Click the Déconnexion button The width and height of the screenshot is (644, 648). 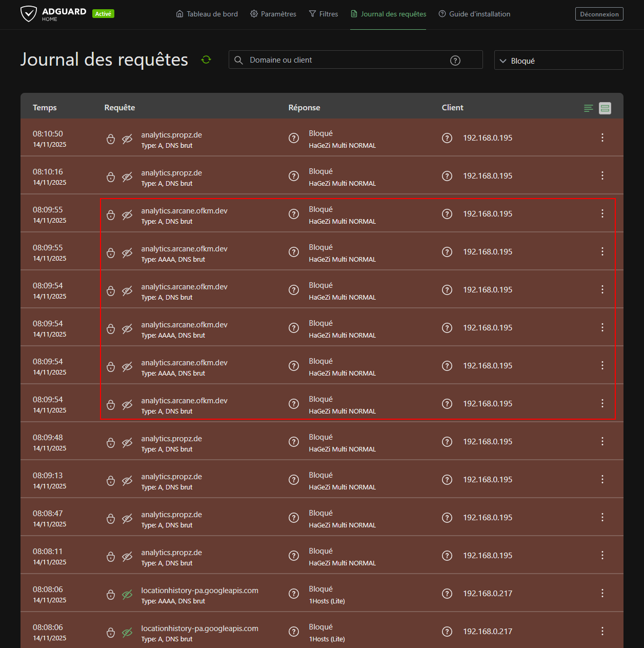click(x=599, y=14)
